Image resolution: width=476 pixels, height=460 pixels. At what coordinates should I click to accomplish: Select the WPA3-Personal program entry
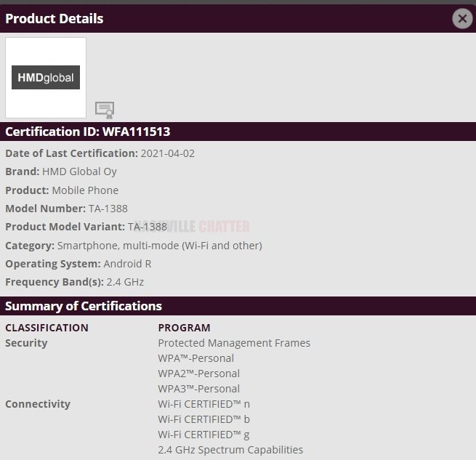[x=198, y=389]
